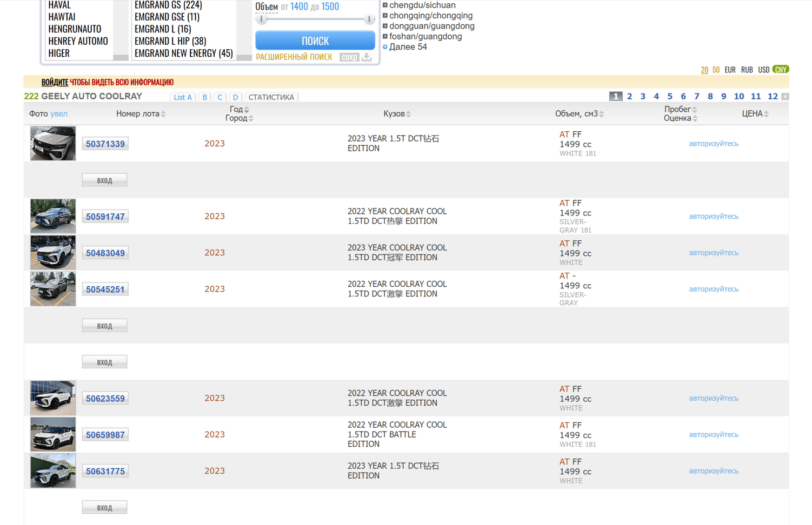The image size is (812, 525).
Task: Select HIGER in brand list
Action: pyautogui.click(x=59, y=53)
